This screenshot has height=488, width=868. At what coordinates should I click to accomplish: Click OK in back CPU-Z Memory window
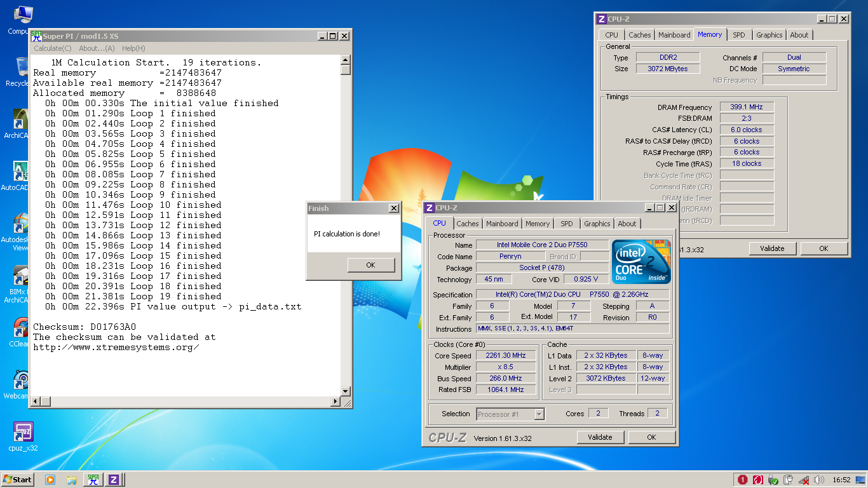[824, 248]
